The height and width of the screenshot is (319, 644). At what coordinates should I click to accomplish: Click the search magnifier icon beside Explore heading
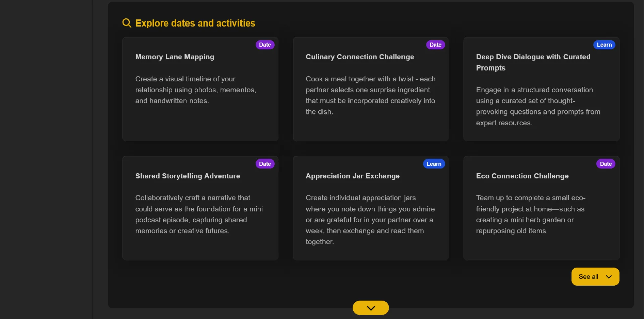[x=127, y=23]
